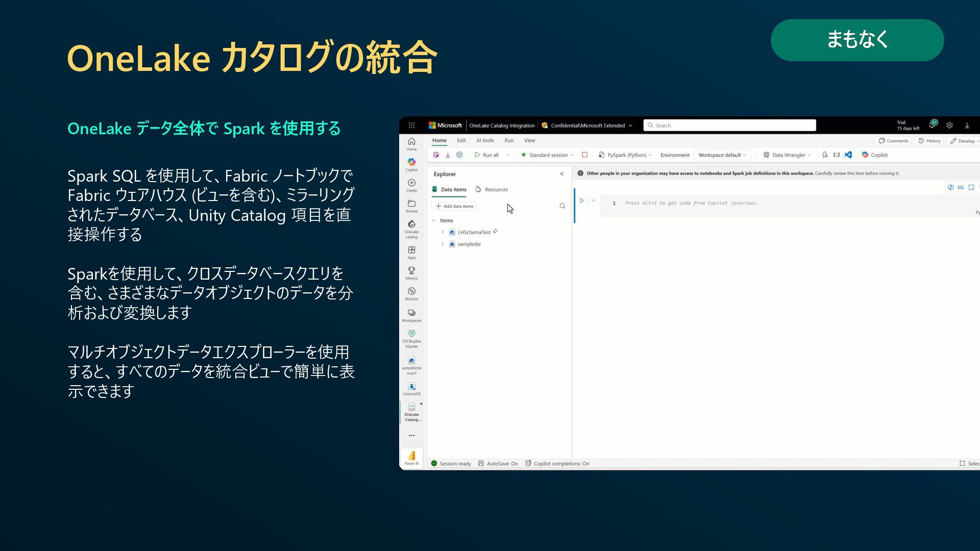Click the VS Code icon in toolbar
Screen dimensions: 980x551
[848, 155]
